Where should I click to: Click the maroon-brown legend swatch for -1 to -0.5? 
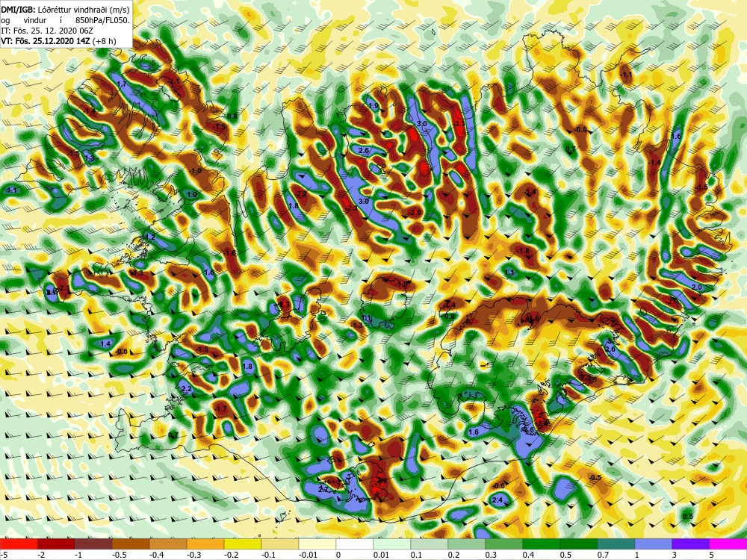click(x=93, y=544)
